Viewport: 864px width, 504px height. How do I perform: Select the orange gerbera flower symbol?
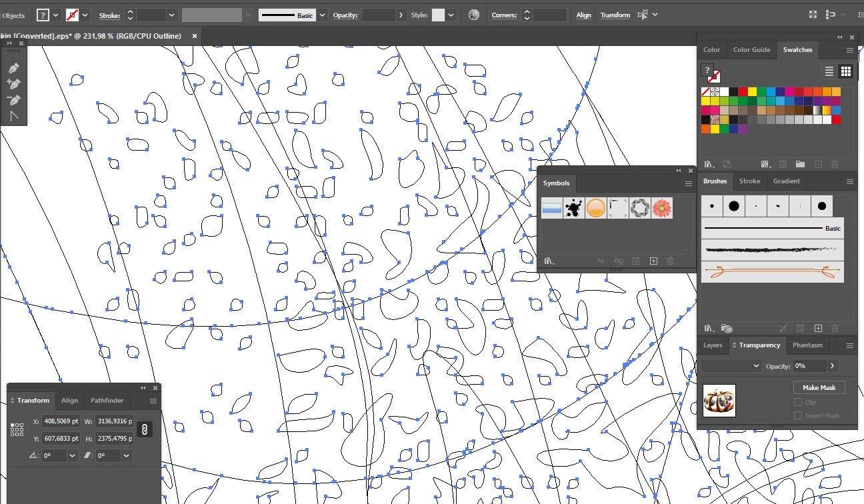(x=662, y=208)
